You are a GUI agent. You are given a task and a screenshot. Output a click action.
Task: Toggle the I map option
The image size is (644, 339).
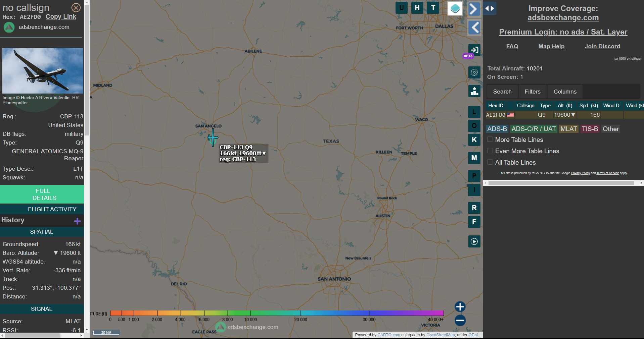pos(474,190)
